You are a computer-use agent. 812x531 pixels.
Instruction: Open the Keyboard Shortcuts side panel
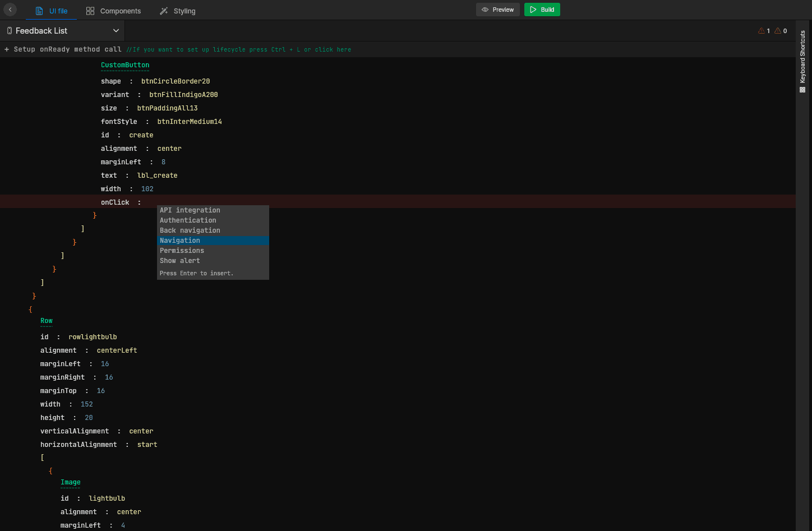coord(802,61)
